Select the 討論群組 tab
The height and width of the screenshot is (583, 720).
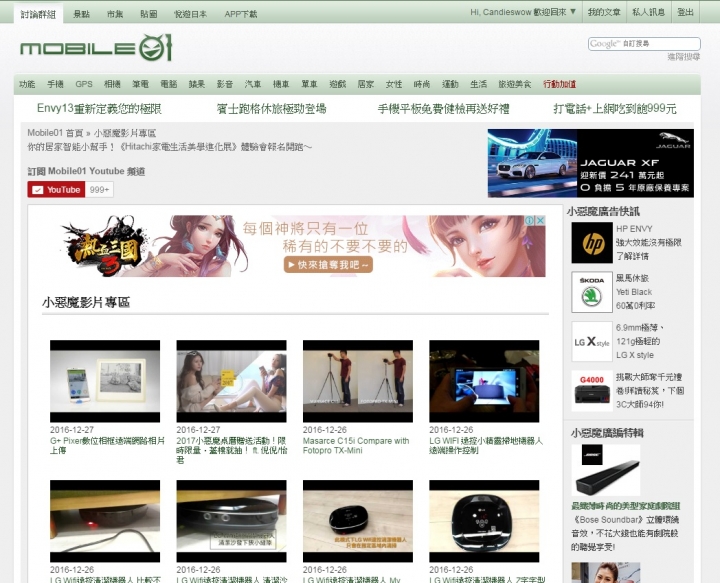(38, 14)
